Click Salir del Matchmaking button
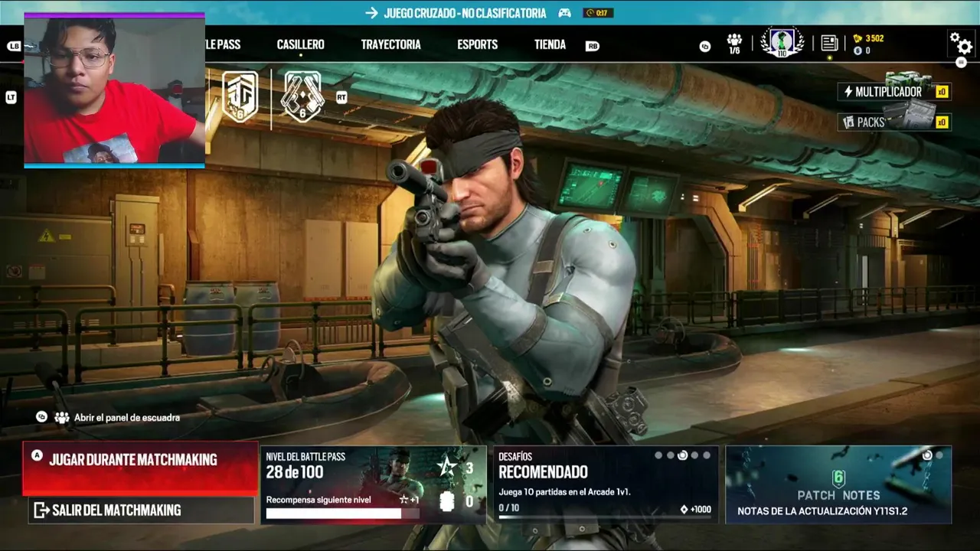980x551 pixels. [x=141, y=510]
